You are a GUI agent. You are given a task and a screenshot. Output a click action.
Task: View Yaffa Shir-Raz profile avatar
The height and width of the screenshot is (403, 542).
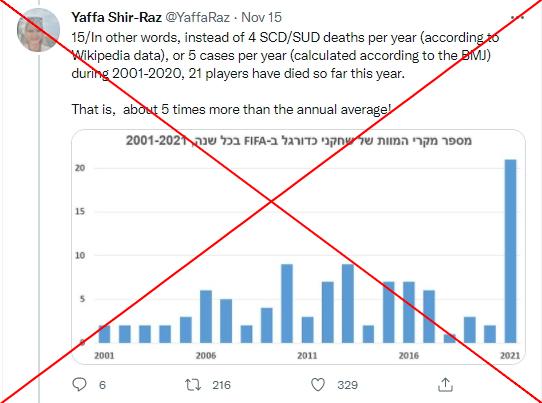38,30
